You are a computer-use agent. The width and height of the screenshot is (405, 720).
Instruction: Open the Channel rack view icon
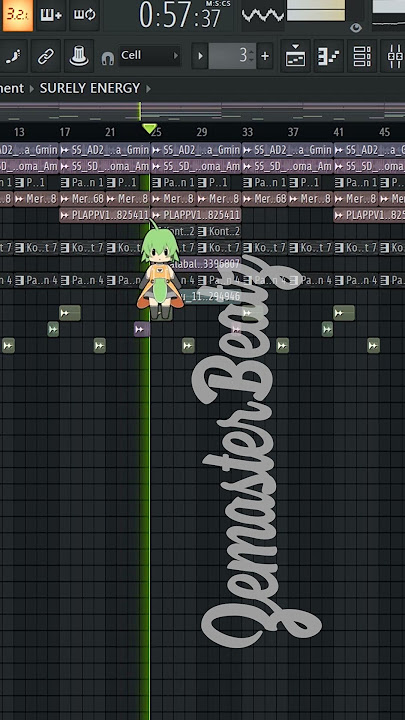(x=362, y=56)
